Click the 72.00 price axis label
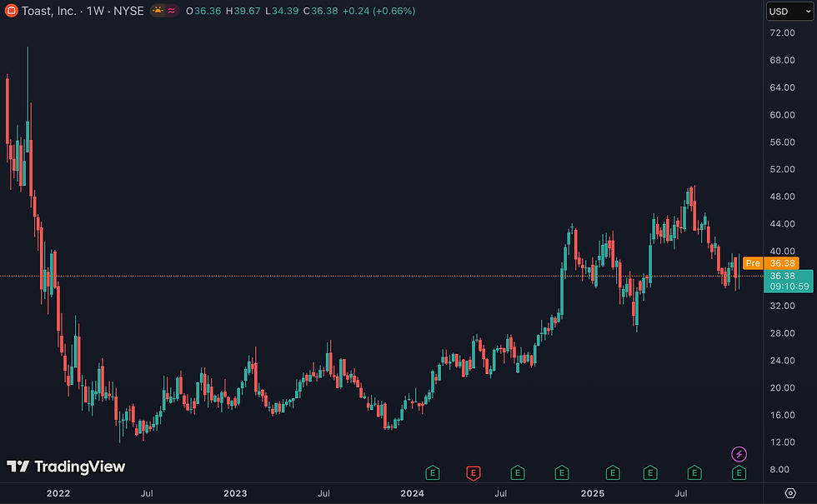The image size is (817, 504). (x=783, y=32)
